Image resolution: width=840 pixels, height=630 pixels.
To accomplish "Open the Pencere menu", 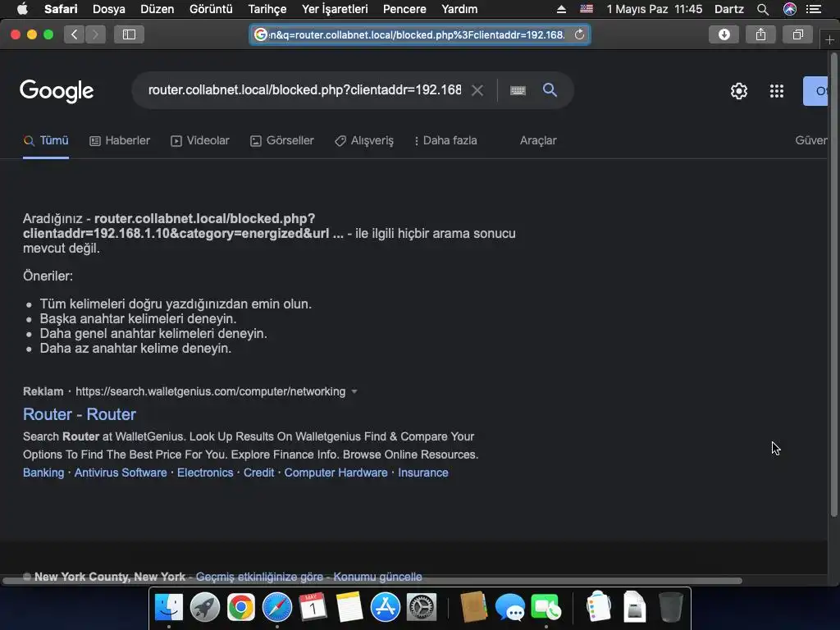I will coord(404,9).
